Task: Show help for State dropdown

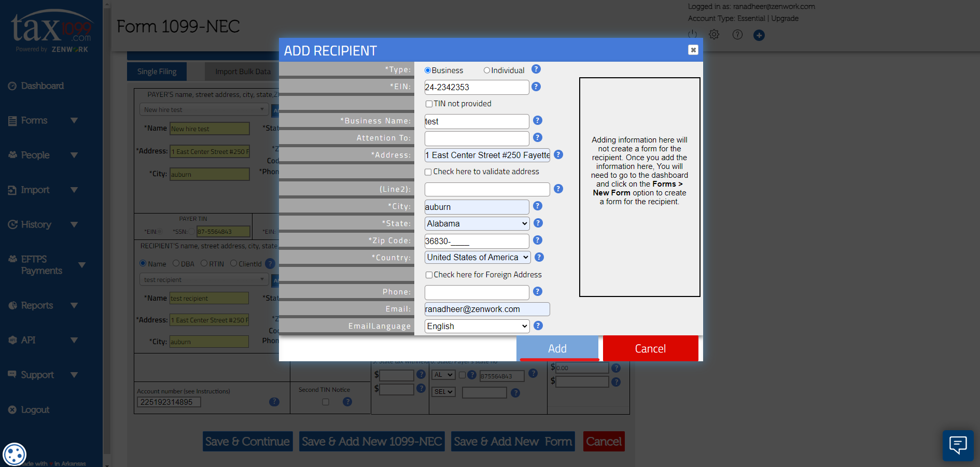Action: [538, 223]
